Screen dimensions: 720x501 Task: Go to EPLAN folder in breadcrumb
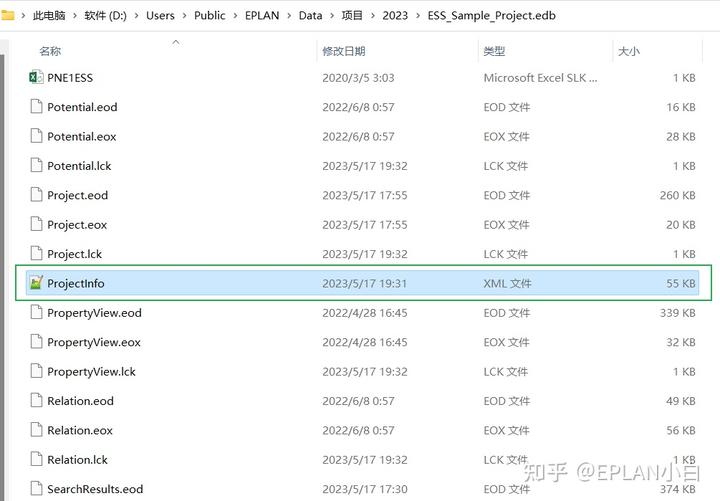262,16
